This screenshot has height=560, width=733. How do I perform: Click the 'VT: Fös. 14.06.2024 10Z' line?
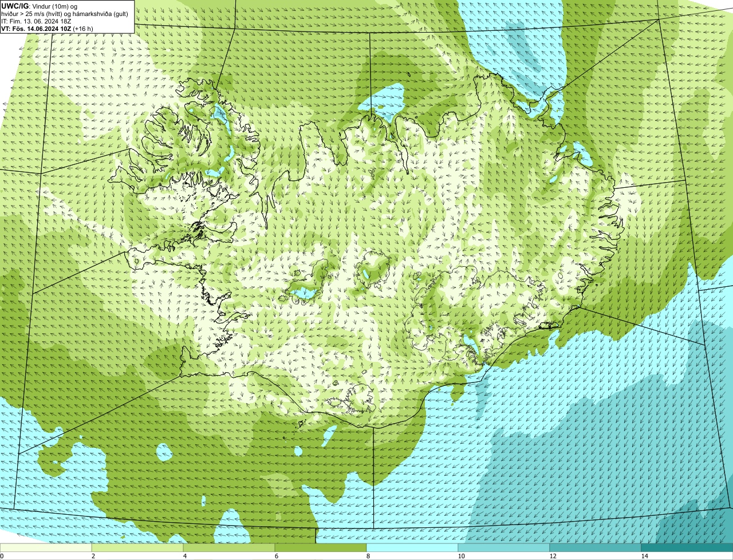tap(48, 29)
